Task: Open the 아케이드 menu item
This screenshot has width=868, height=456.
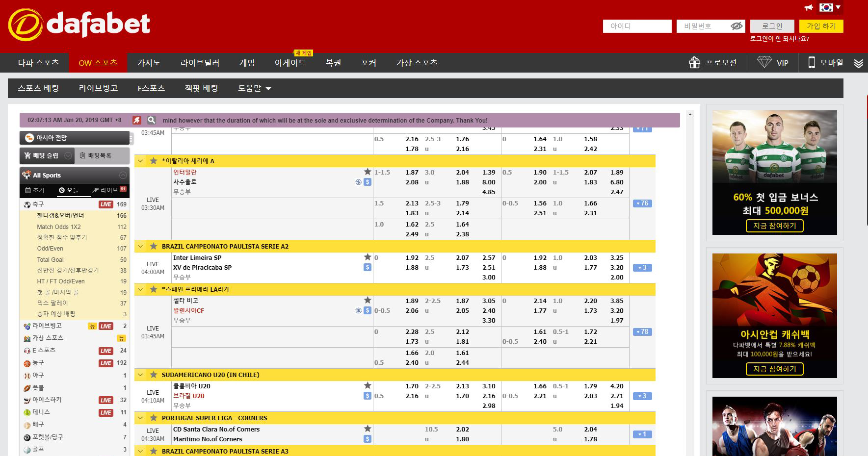Action: [x=290, y=63]
